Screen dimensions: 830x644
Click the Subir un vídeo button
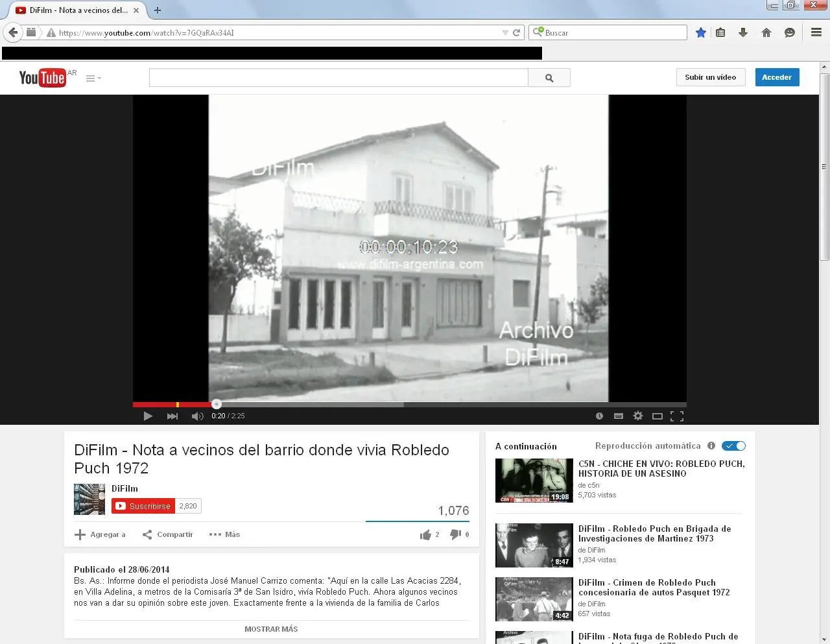(711, 77)
